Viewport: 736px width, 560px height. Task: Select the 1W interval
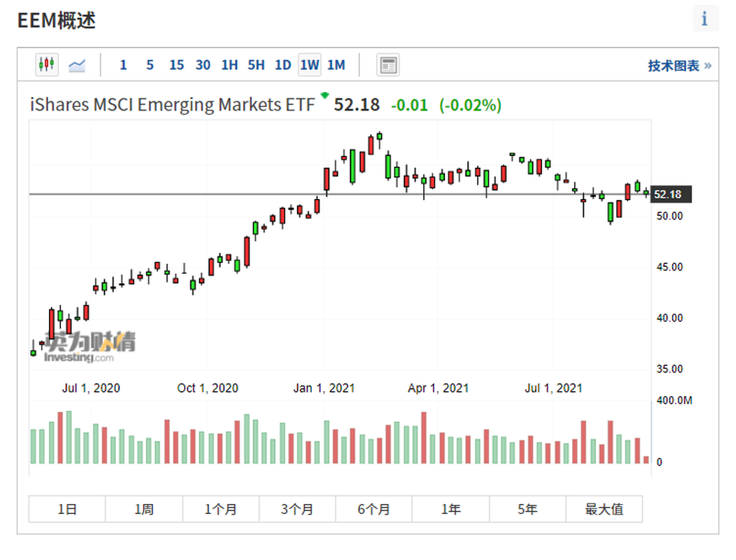[310, 65]
